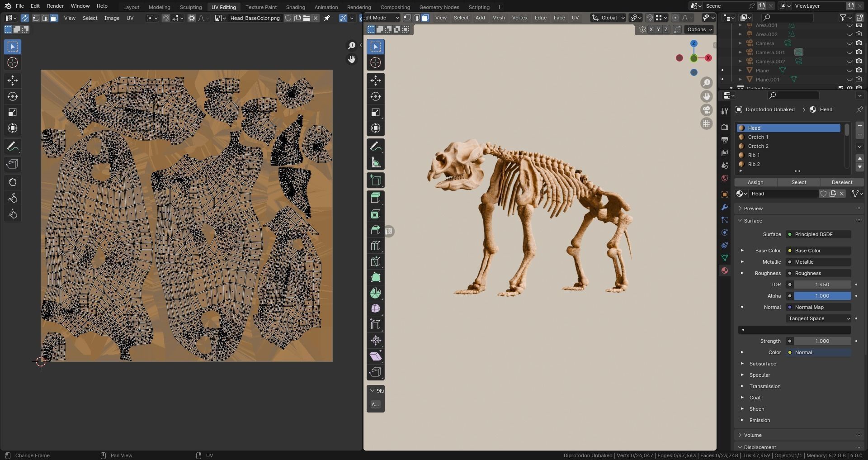Select the Cursor tool in 3D viewport
The height and width of the screenshot is (460, 868).
pyautogui.click(x=376, y=62)
